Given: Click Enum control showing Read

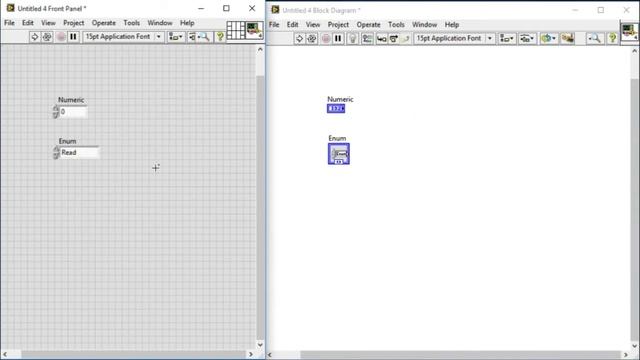Looking at the screenshot, I should [79, 153].
